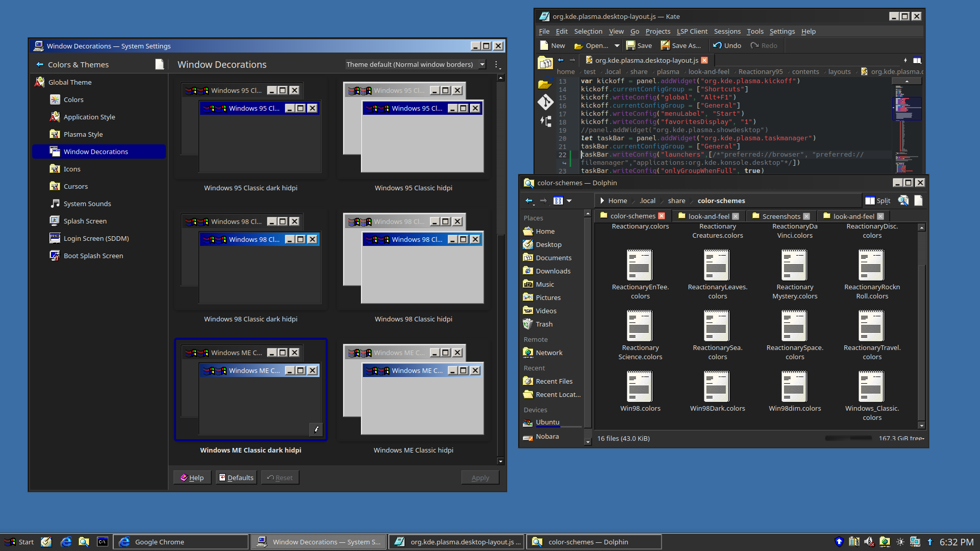This screenshot has width=980, height=551.
Task: Open Dolphin's view mode dropdown arrow
Action: pos(569,201)
